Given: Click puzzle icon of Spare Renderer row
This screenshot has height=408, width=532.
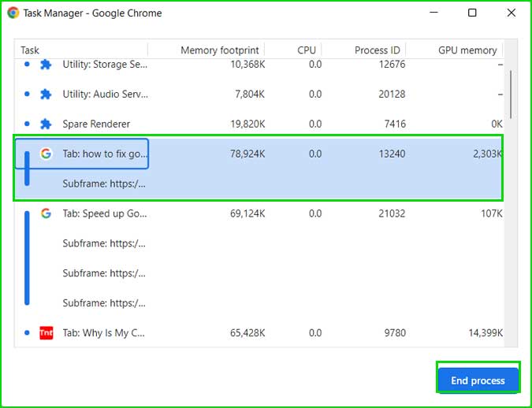Looking at the screenshot, I should pos(46,124).
